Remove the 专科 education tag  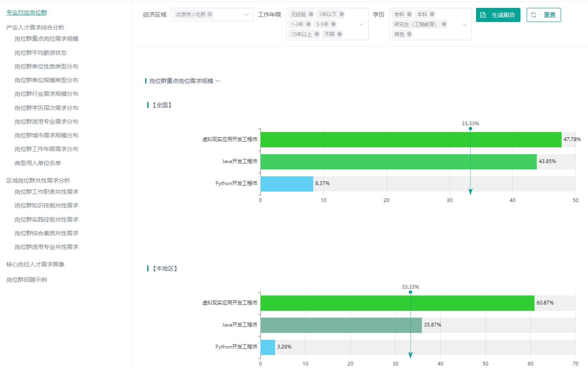coord(409,14)
